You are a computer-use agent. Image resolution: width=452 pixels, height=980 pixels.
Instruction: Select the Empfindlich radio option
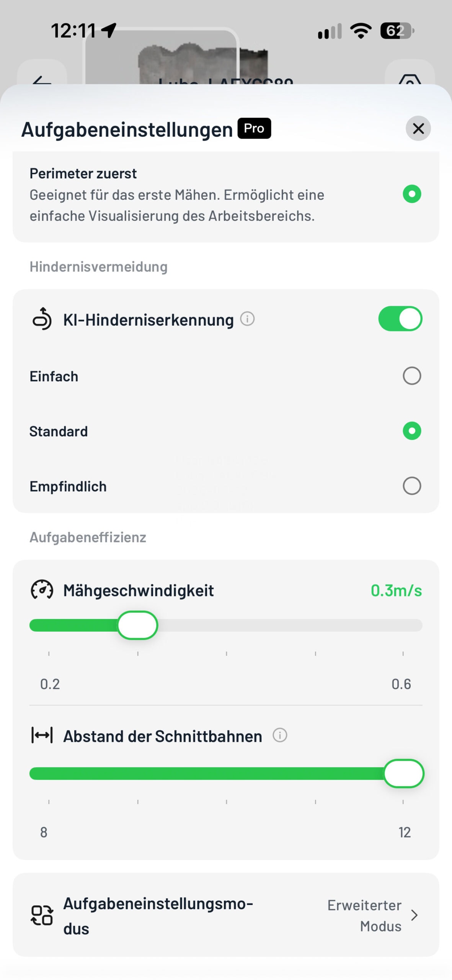point(412,486)
